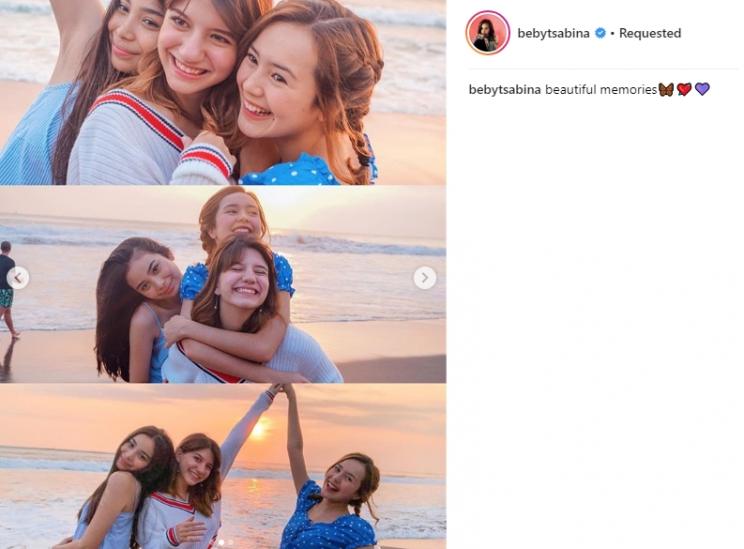Click the blue verified badge
This screenshot has height=549, width=744.
600,33
